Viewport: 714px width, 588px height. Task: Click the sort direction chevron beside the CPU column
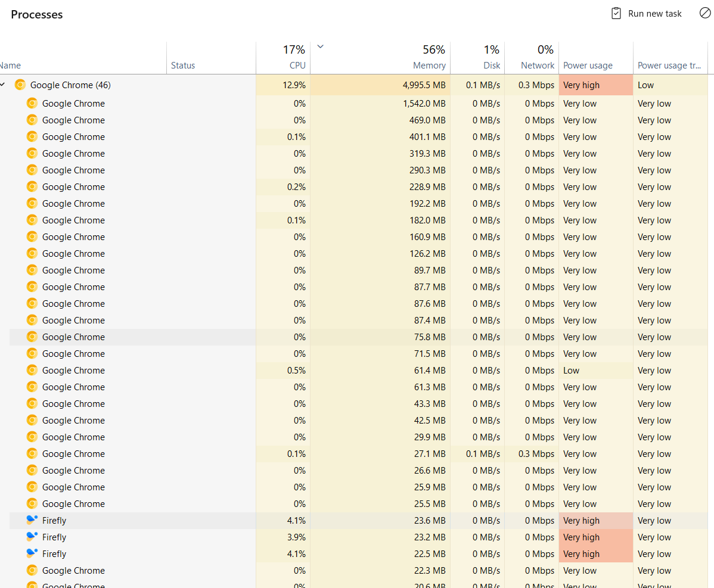320,46
